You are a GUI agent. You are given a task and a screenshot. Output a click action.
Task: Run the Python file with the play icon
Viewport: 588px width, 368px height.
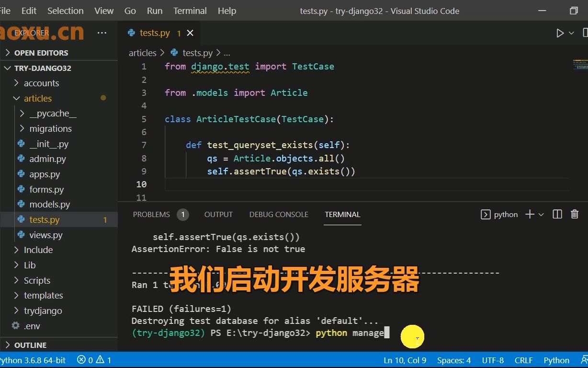coord(559,33)
